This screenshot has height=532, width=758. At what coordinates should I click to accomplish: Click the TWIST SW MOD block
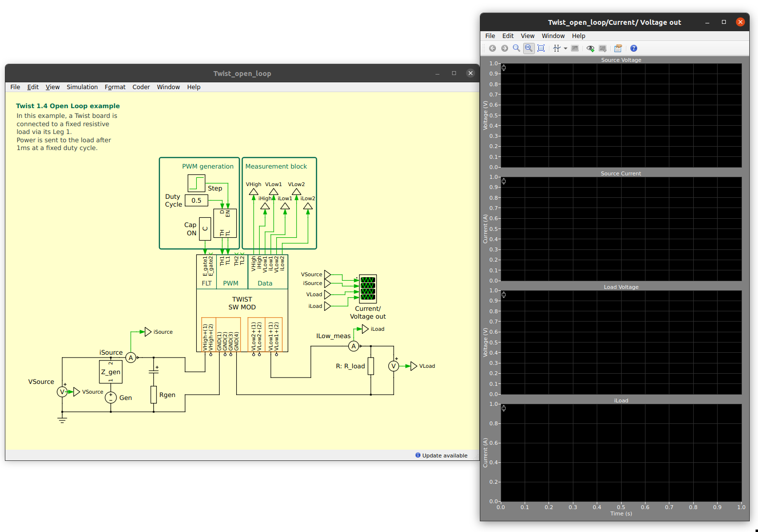coord(242,303)
